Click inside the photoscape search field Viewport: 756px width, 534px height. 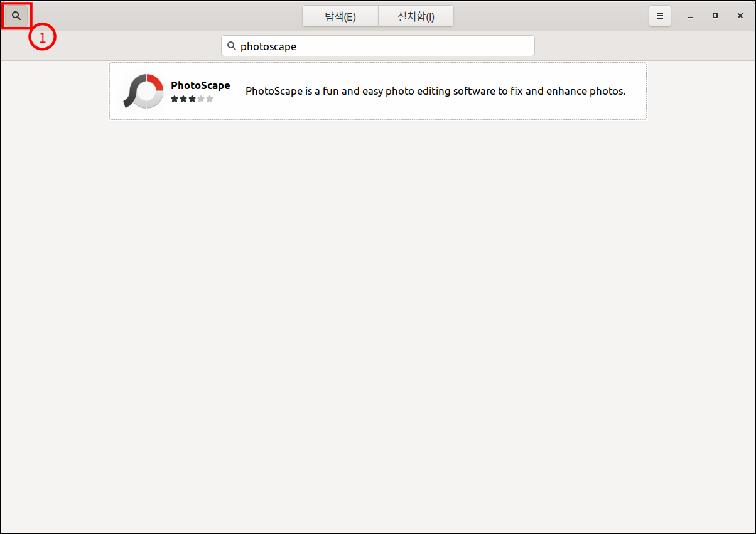(378, 46)
